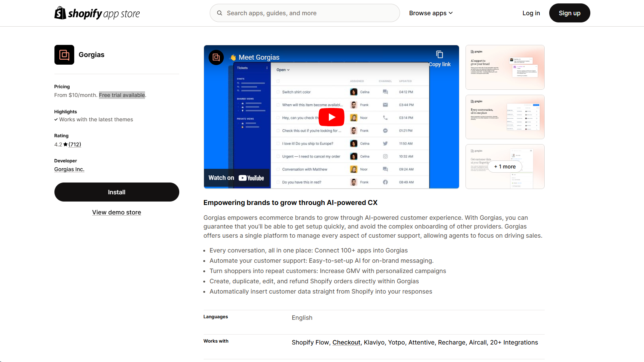Open the Checkout link in Works with
Viewport: 644px width, 362px height.
(346, 342)
